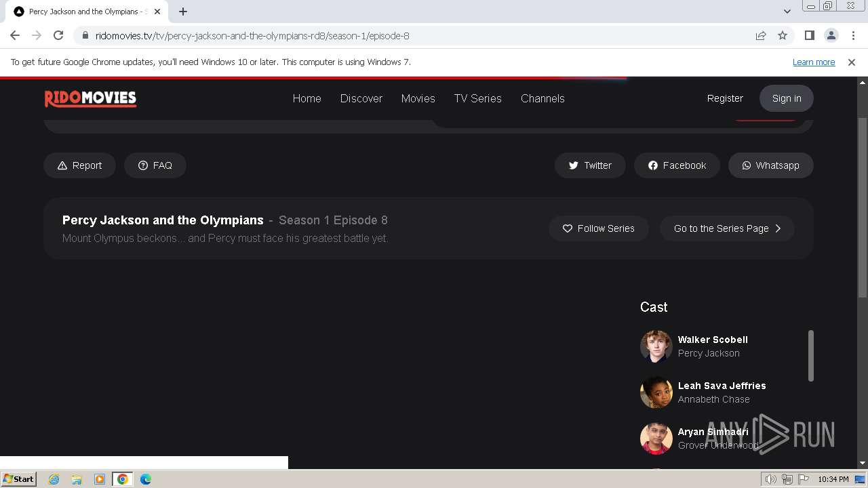This screenshot has width=868, height=488.
Task: Open a new browser tab
Action: (x=183, y=12)
